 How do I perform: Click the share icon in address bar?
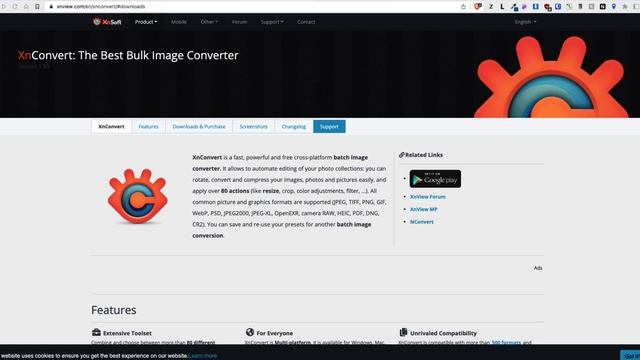tap(463, 7)
